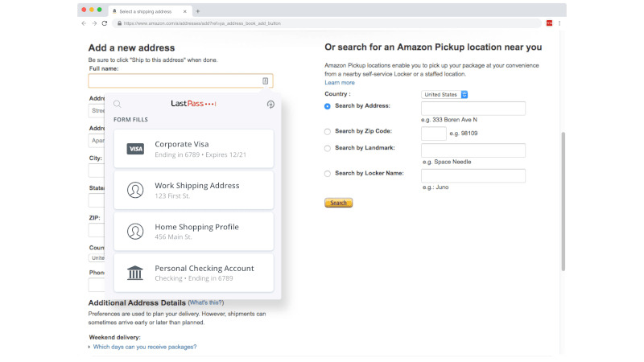This screenshot has width=644, height=362.
Task: Select the Search by Address radio button
Action: 327,106
